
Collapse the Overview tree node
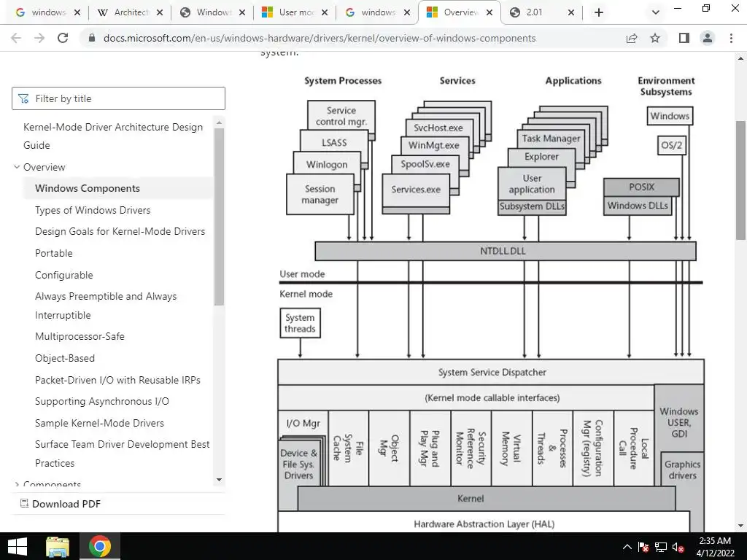(17, 167)
